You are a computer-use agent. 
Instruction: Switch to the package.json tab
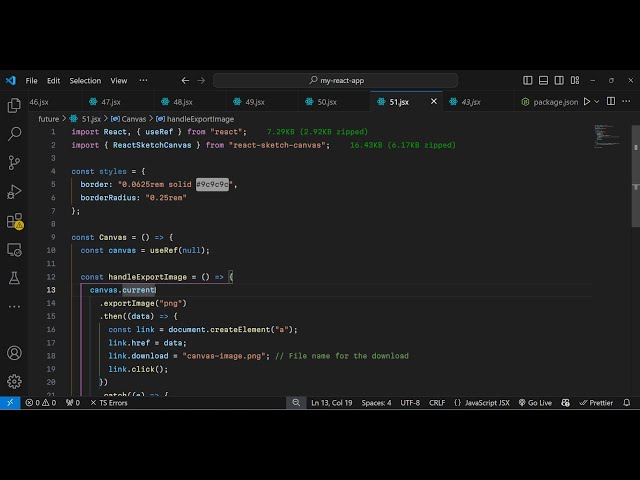coord(555,102)
